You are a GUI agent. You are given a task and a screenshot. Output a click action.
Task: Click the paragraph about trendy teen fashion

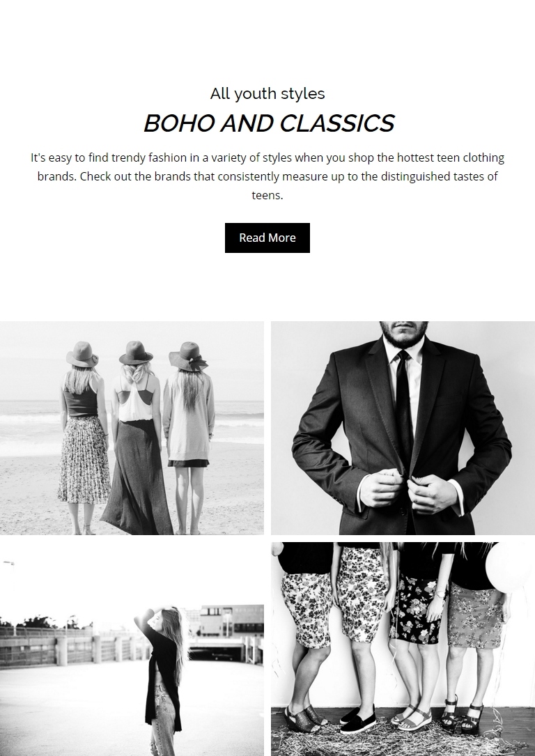267,176
